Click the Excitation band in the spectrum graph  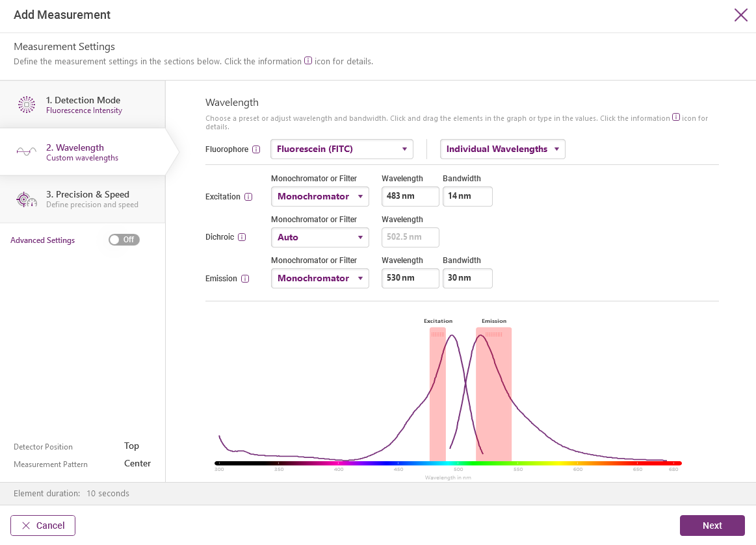click(437, 394)
